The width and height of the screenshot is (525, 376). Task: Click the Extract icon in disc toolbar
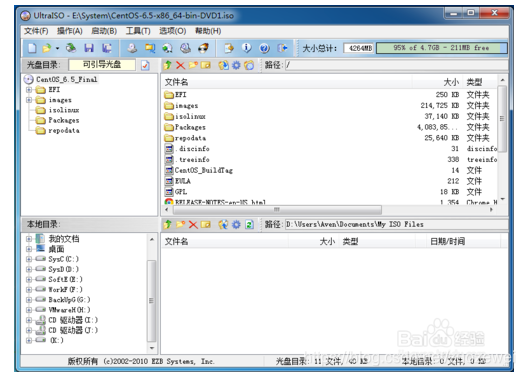tap(223, 65)
